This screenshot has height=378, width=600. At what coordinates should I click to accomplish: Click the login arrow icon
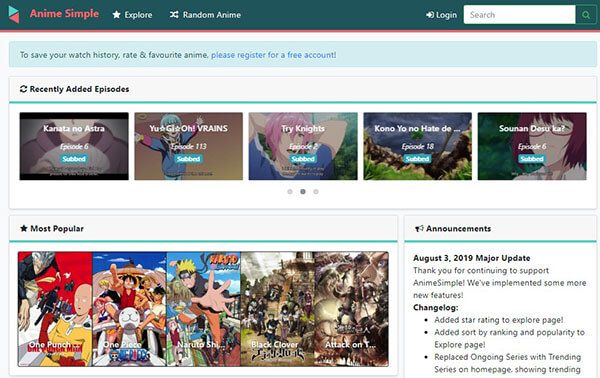point(430,15)
